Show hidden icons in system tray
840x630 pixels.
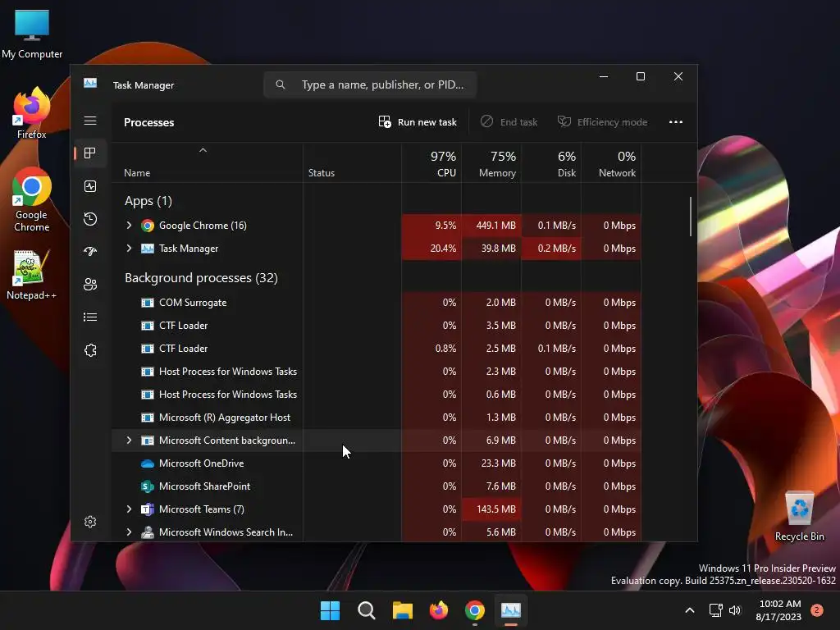pyautogui.click(x=690, y=610)
